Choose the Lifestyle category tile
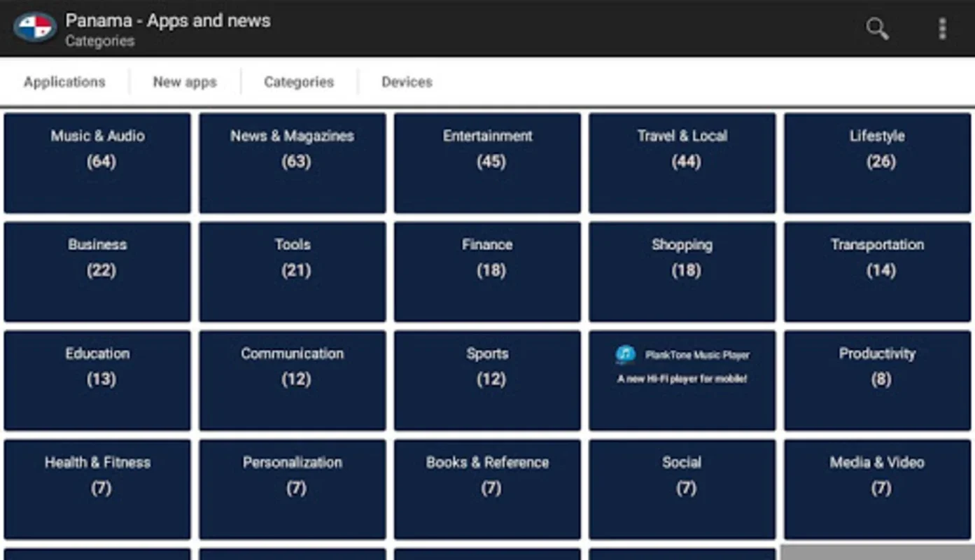Image resolution: width=975 pixels, height=560 pixels. tap(877, 163)
